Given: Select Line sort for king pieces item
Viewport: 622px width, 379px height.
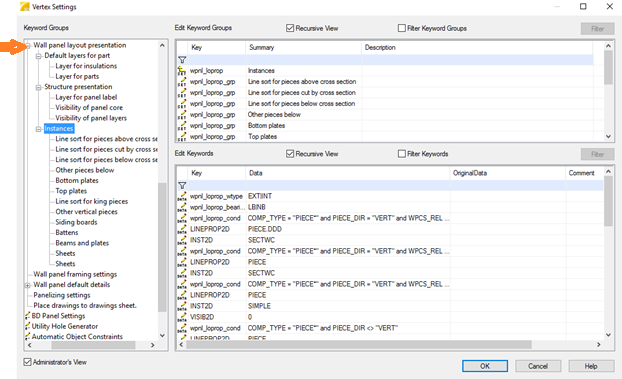Looking at the screenshot, I should (92, 201).
